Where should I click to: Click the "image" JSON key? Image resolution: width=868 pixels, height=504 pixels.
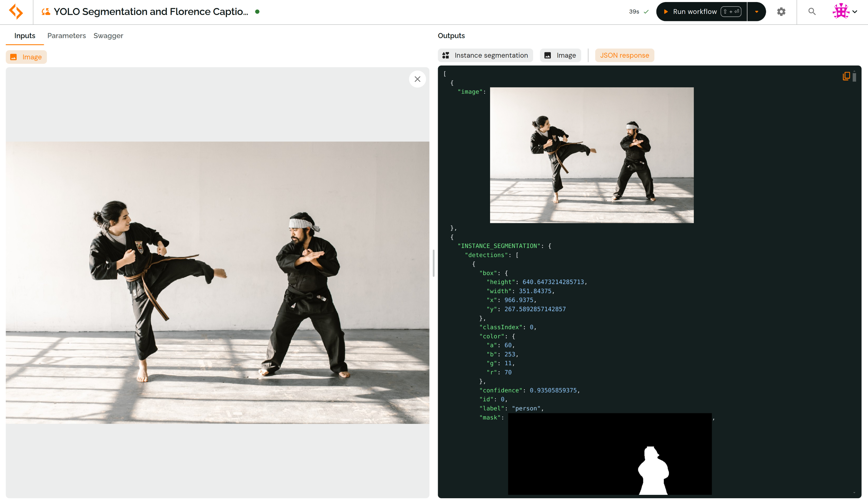click(x=470, y=92)
